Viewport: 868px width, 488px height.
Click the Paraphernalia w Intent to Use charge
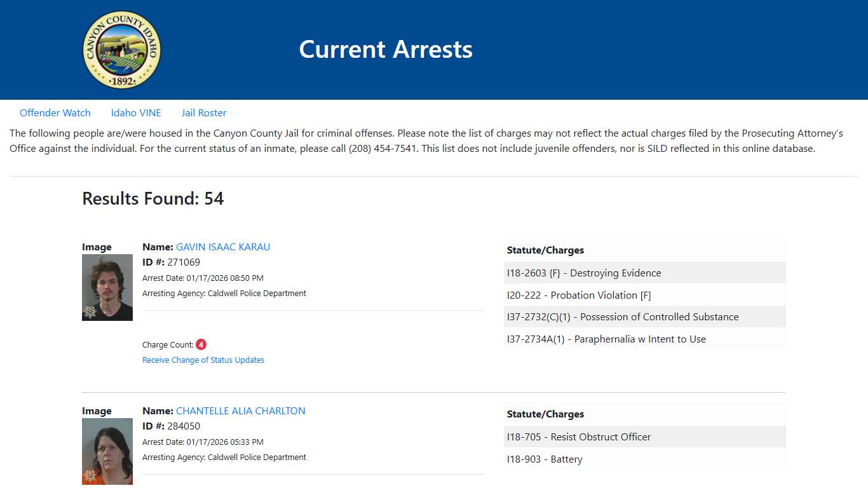[x=606, y=339]
